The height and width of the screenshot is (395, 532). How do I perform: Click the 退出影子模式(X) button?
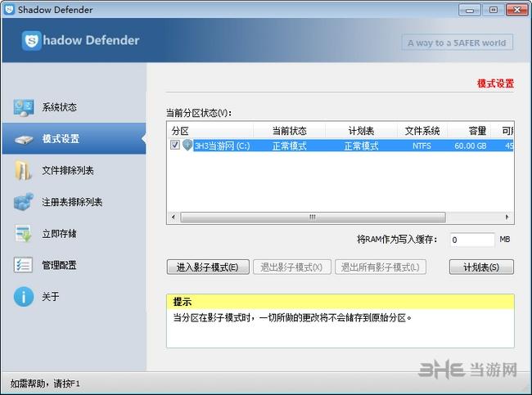pyautogui.click(x=292, y=267)
